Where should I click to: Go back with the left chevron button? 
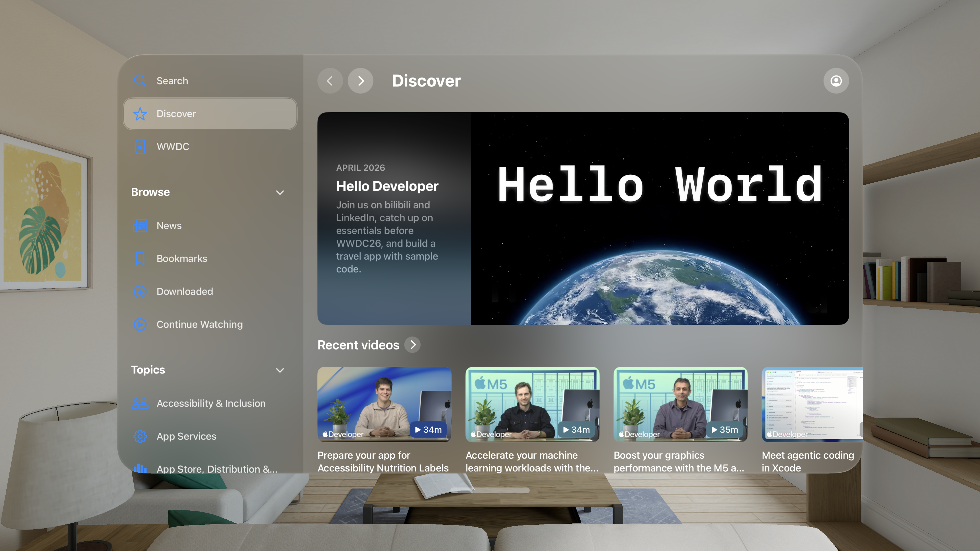[330, 81]
